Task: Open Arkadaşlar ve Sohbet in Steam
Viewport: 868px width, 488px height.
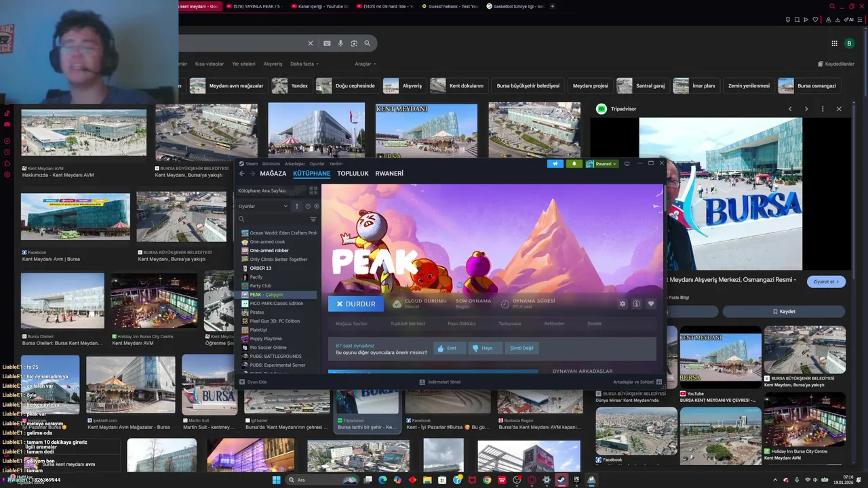Action: point(637,382)
